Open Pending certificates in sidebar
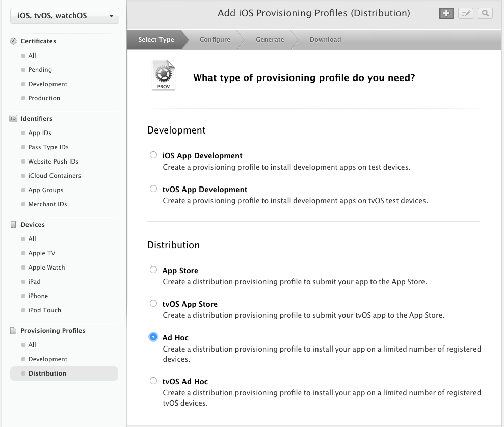Image resolution: width=504 pixels, height=427 pixels. [x=40, y=70]
